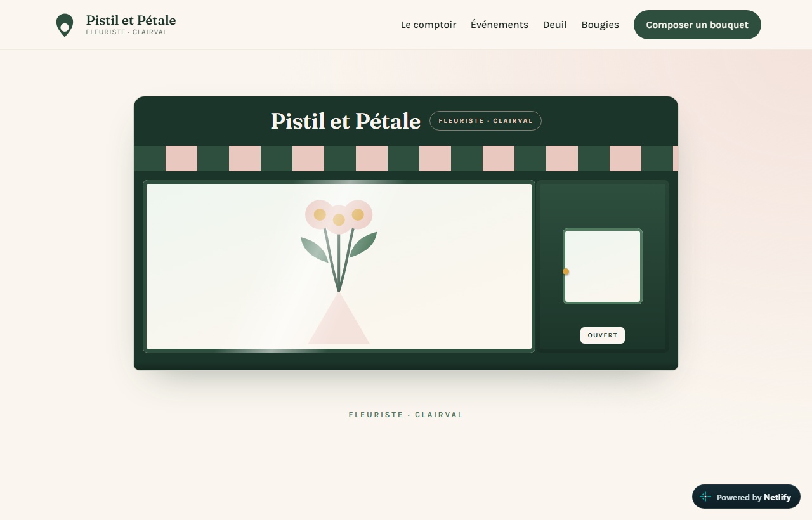
Task: Click the Composer un bouquet button
Action: [697, 25]
